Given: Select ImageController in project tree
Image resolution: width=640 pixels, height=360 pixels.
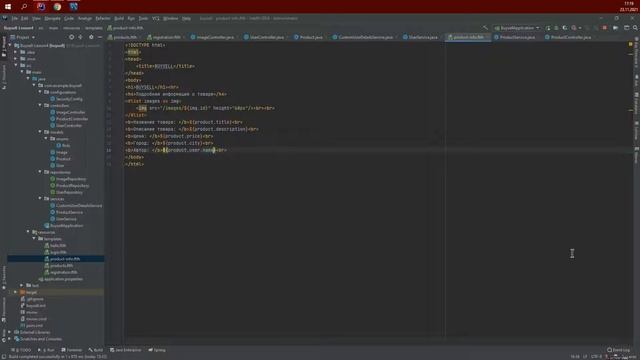Looking at the screenshot, I should click(68, 112).
